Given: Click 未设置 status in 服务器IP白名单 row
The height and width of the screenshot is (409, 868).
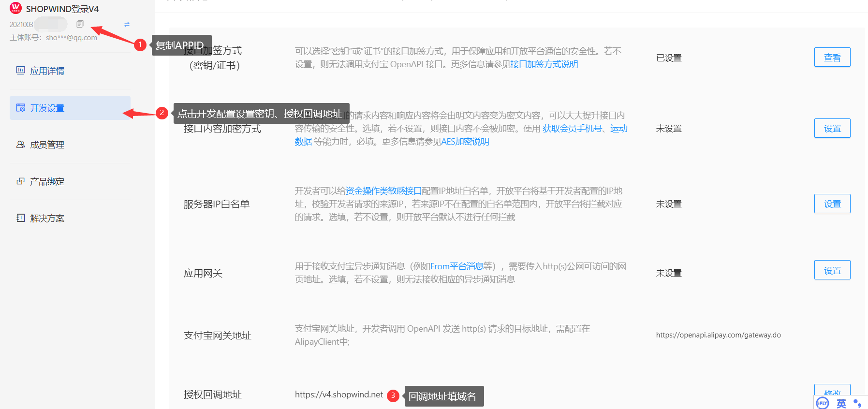Looking at the screenshot, I should click(x=669, y=204).
